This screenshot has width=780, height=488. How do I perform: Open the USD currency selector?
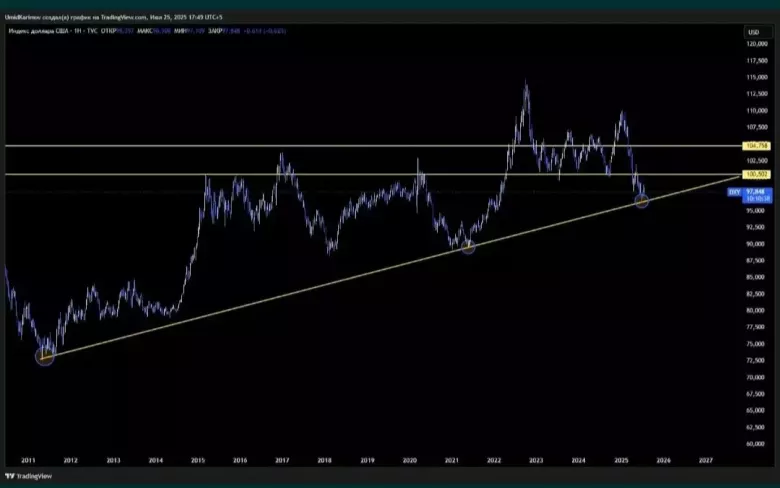[753, 32]
